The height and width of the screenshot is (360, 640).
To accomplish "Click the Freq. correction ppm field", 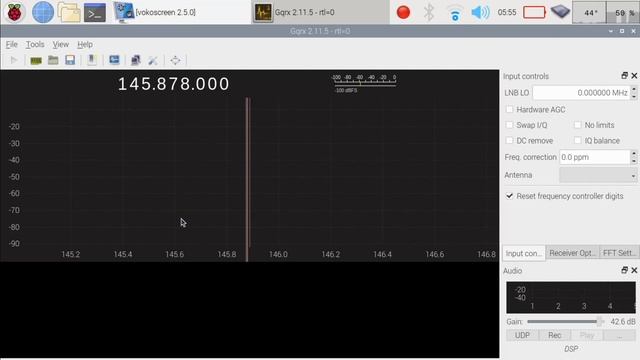I will pos(594,157).
